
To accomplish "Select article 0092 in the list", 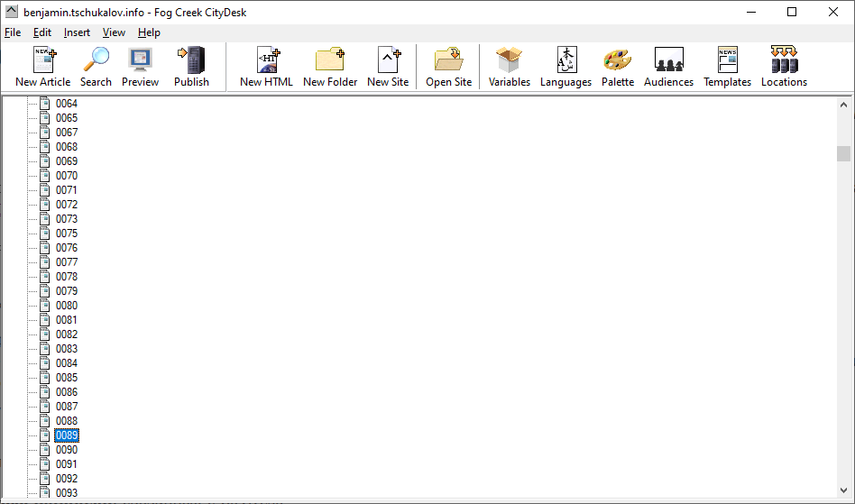I will [x=67, y=479].
